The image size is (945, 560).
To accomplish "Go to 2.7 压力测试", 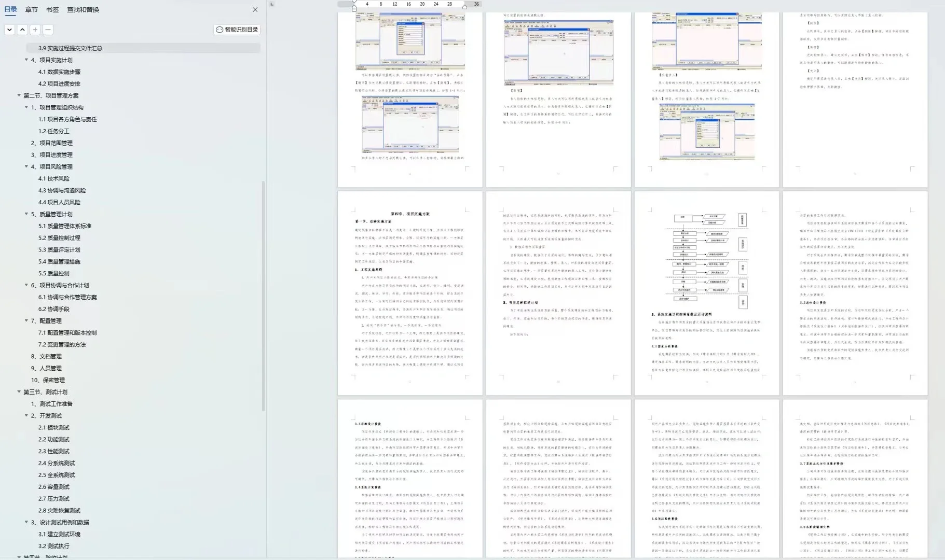I will coord(53,499).
